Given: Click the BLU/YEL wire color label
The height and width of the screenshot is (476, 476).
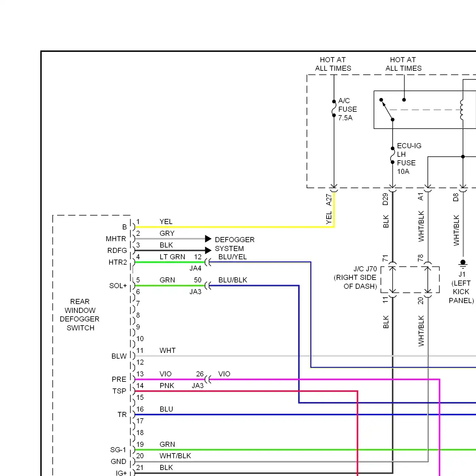Looking at the screenshot, I should click(233, 257).
